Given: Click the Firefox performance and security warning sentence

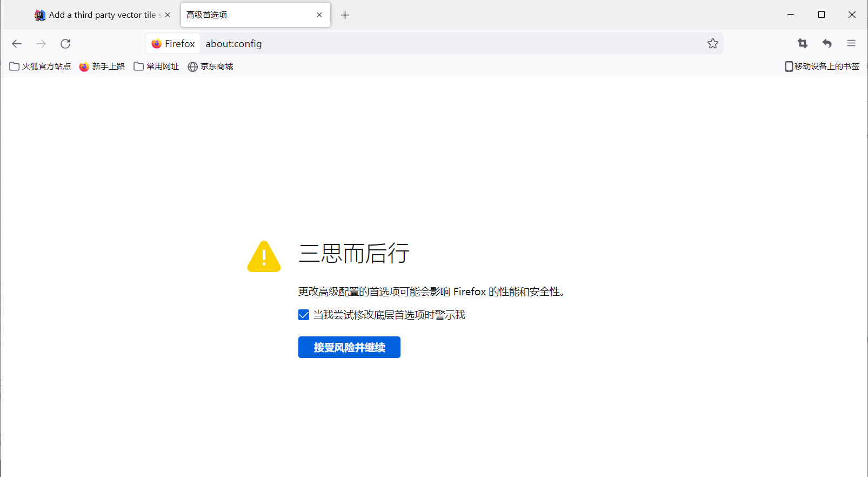Looking at the screenshot, I should pos(432,292).
